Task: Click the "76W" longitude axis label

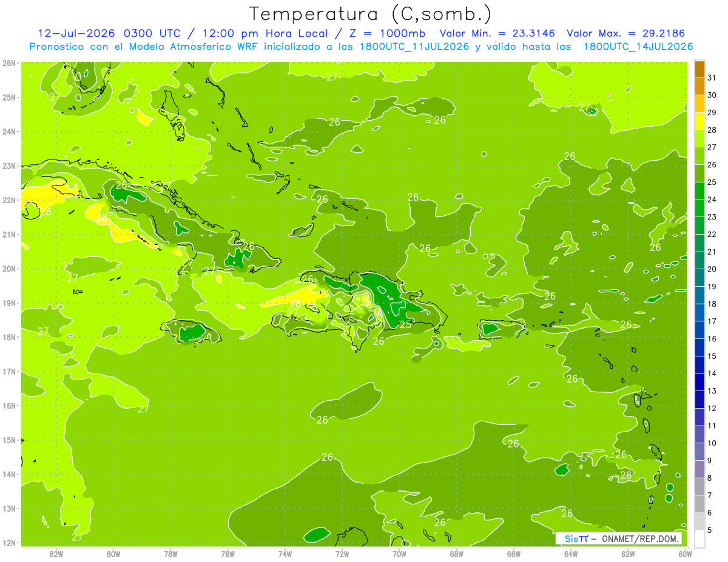Action: click(227, 553)
